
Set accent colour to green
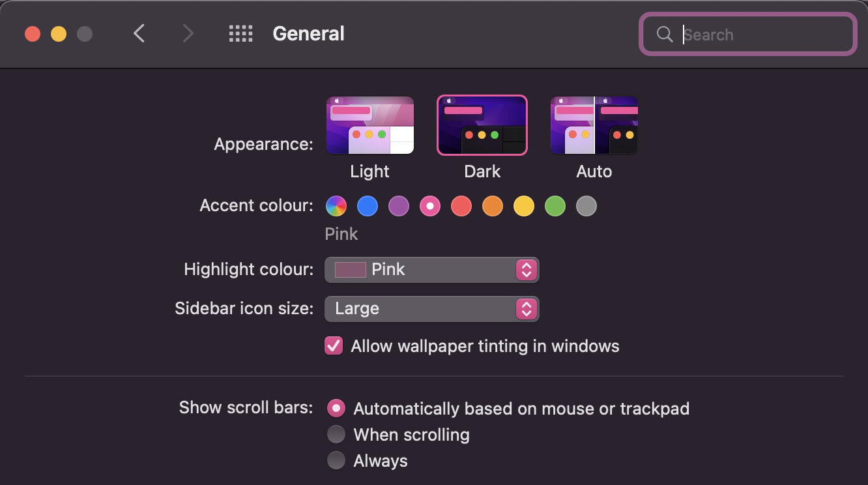point(555,207)
